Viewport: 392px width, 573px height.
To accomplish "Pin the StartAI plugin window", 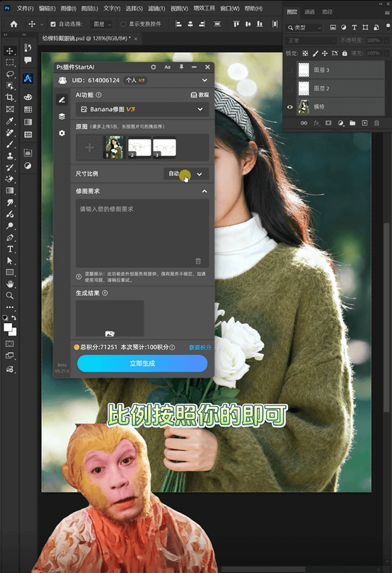I will click(x=181, y=67).
